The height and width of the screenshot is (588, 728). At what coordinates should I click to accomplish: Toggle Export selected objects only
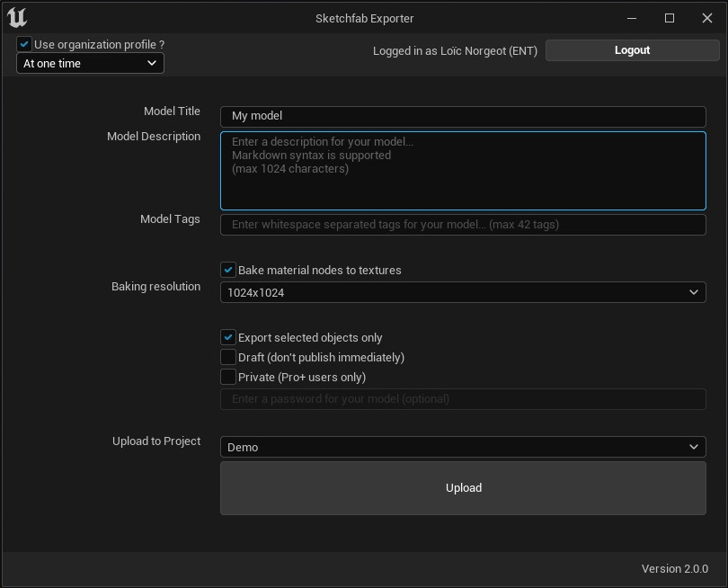click(x=228, y=337)
